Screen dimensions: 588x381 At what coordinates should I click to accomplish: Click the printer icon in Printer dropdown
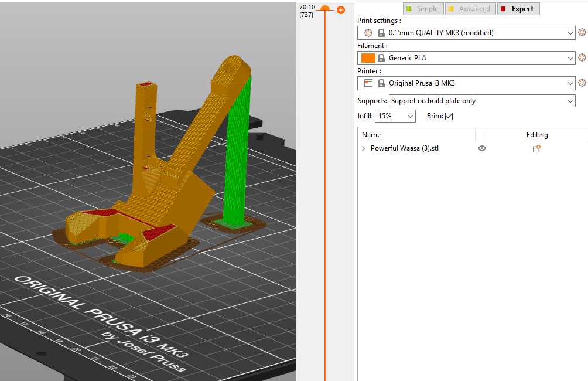coord(368,83)
